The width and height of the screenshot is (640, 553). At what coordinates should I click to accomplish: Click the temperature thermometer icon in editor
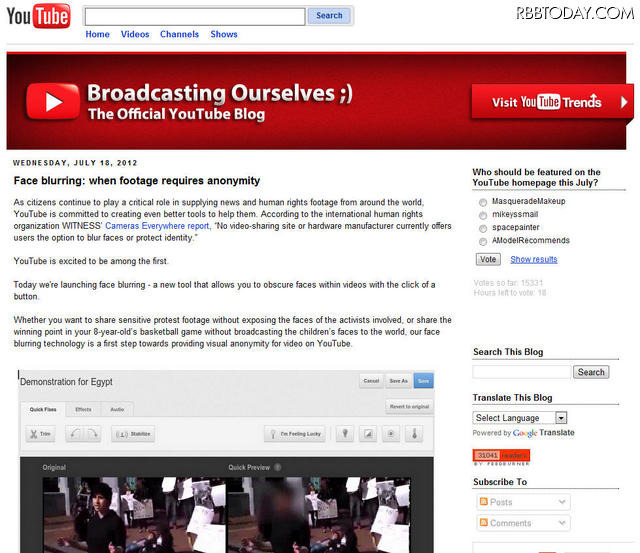(x=415, y=434)
